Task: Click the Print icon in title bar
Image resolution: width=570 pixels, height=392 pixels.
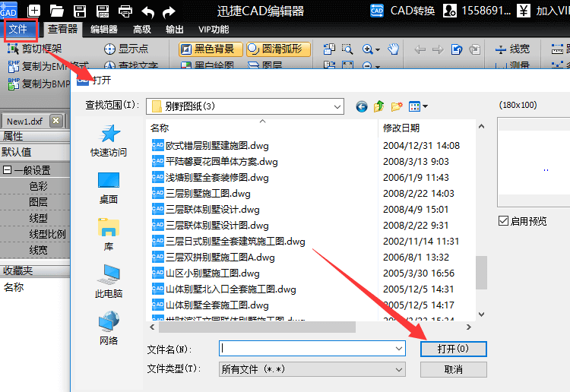Action: coord(125,11)
